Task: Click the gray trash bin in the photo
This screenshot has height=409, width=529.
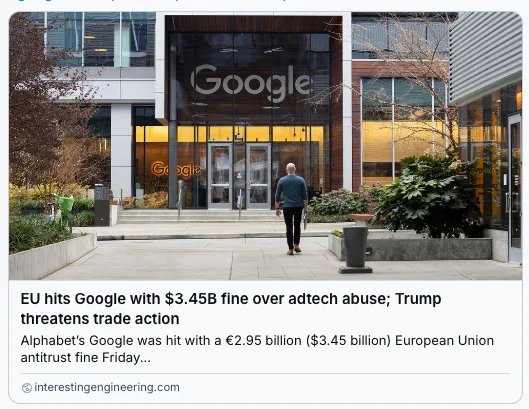Action: pos(355,249)
